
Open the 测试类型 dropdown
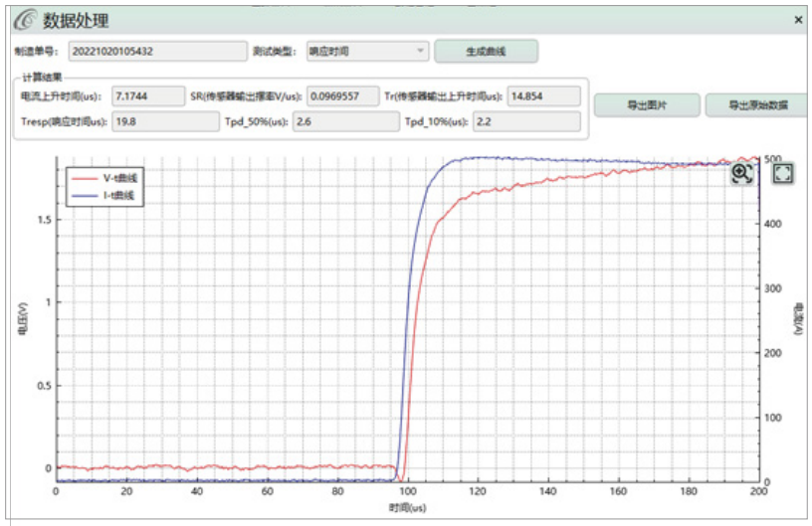367,50
